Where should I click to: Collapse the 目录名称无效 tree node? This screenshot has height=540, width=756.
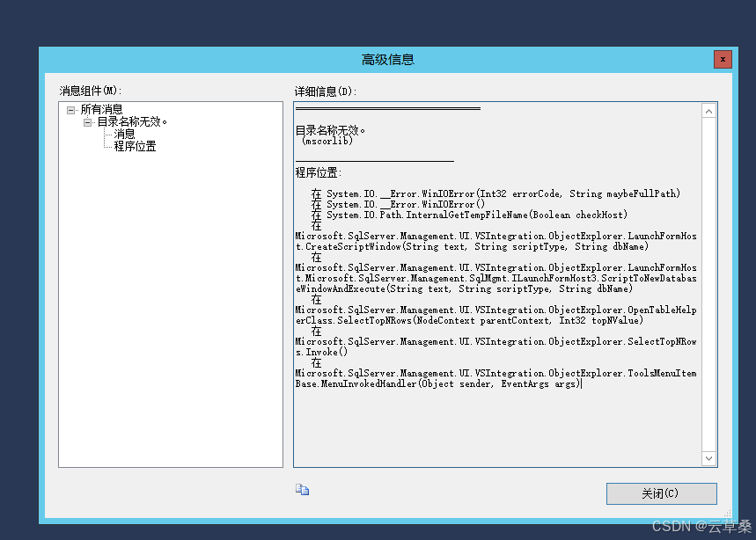pos(86,120)
